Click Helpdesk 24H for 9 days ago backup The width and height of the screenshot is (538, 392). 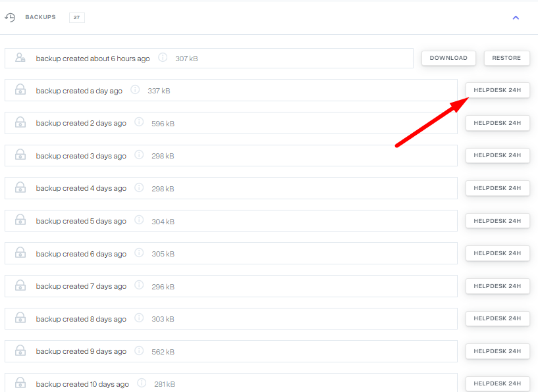[x=498, y=351]
